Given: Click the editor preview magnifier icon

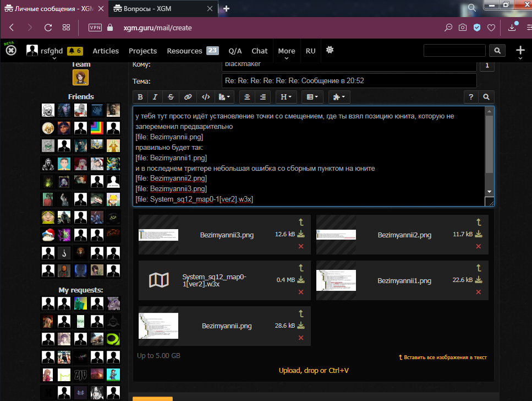Looking at the screenshot, I should pos(486,97).
